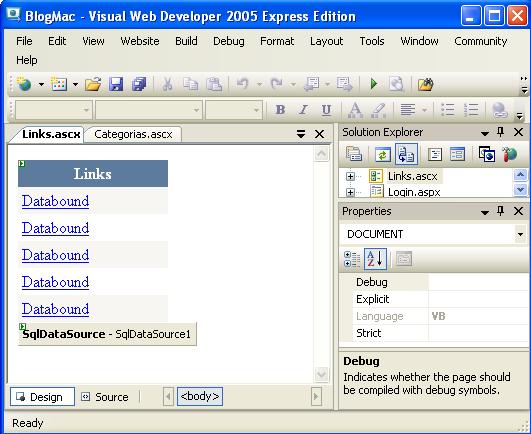Viewport: 531px width, 434px height.
Task: Click the Cut scissors icon
Action: (x=167, y=84)
